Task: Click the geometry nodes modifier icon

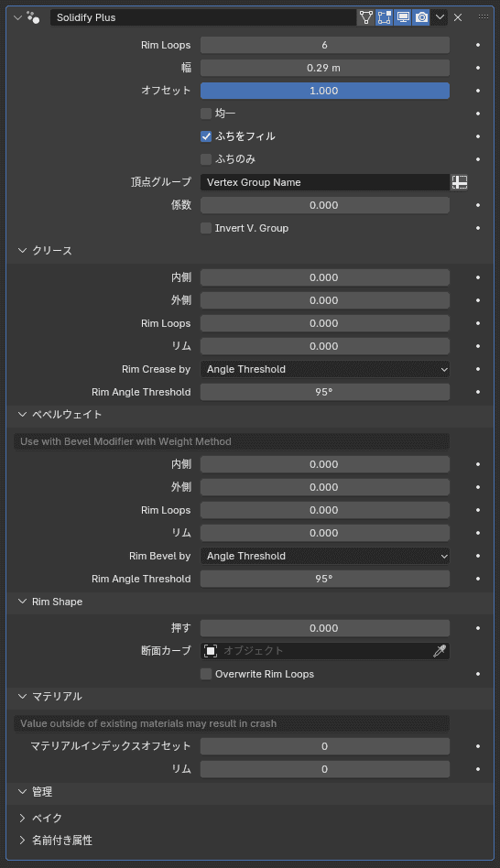Action: pyautogui.click(x=33, y=17)
